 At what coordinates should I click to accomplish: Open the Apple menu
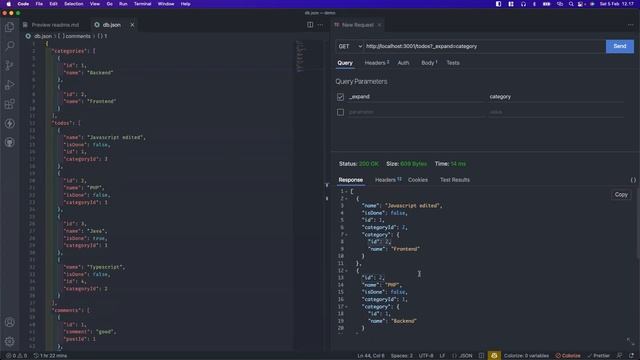coord(9,4)
